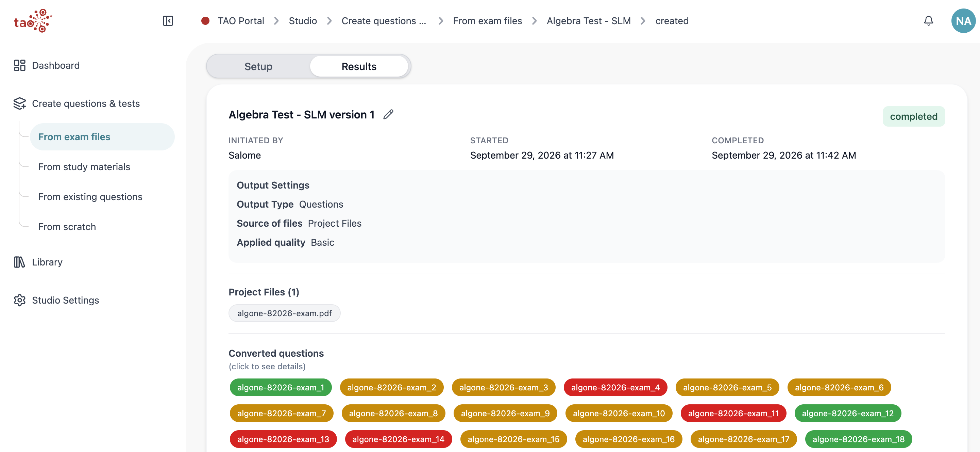Click the red dot before TAO Portal
This screenshot has width=980, height=452.
click(205, 21)
